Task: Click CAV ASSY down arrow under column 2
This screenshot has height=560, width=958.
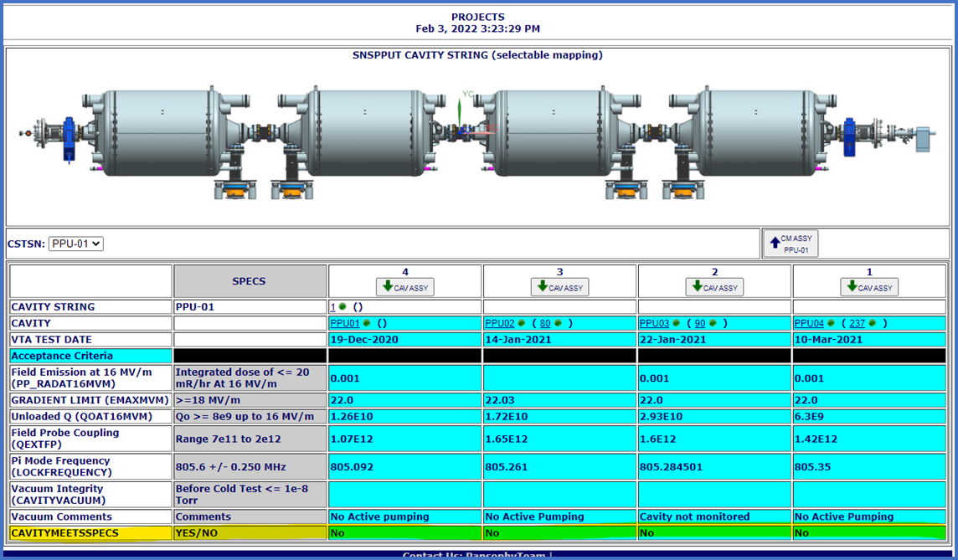Action: pos(714,287)
